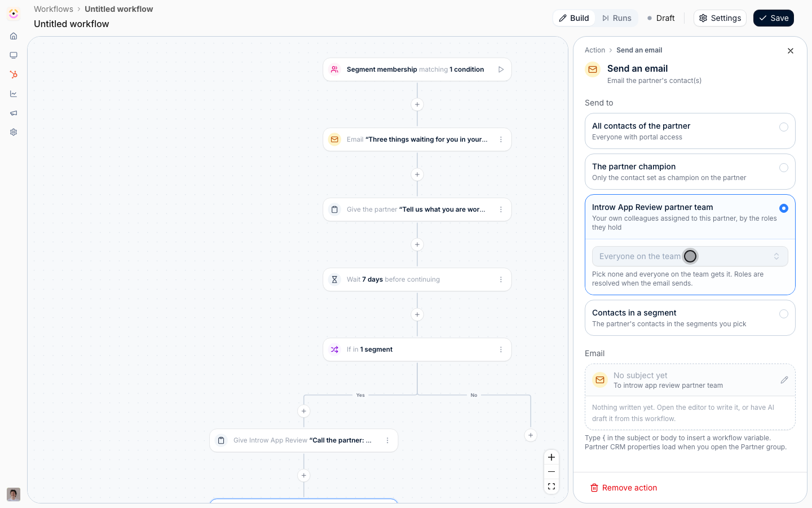Remove this action

coord(624,488)
